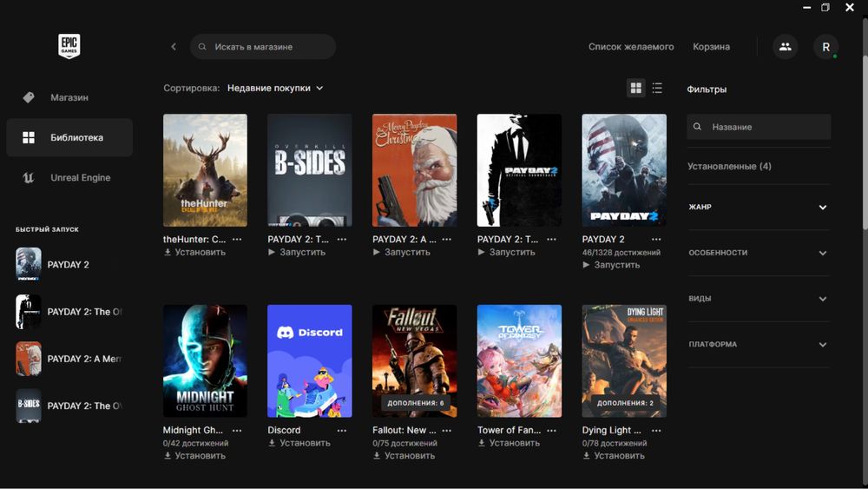Filter by Установленные (4)
This screenshot has height=489, width=868.
730,166
